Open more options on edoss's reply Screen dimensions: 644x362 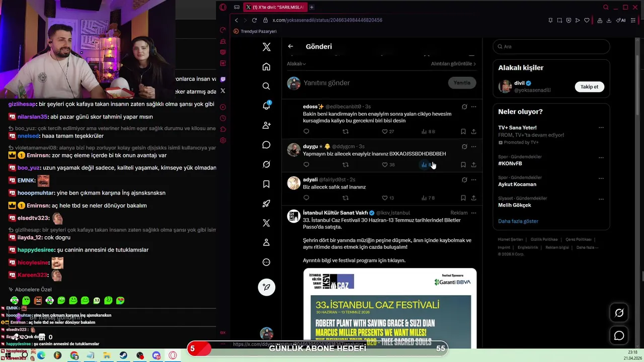(x=473, y=107)
